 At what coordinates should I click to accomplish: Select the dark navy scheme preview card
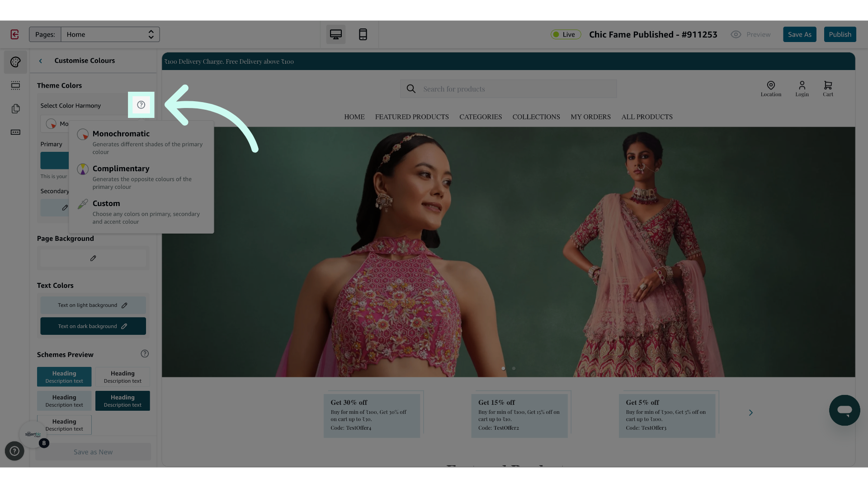[123, 401]
